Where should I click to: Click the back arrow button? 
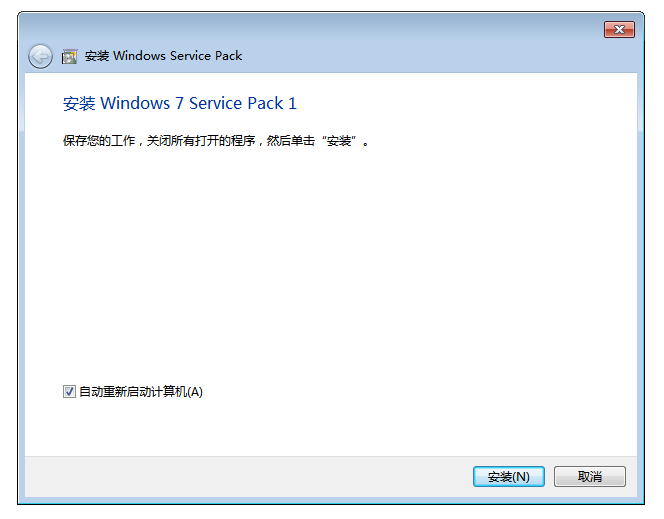pos(40,56)
